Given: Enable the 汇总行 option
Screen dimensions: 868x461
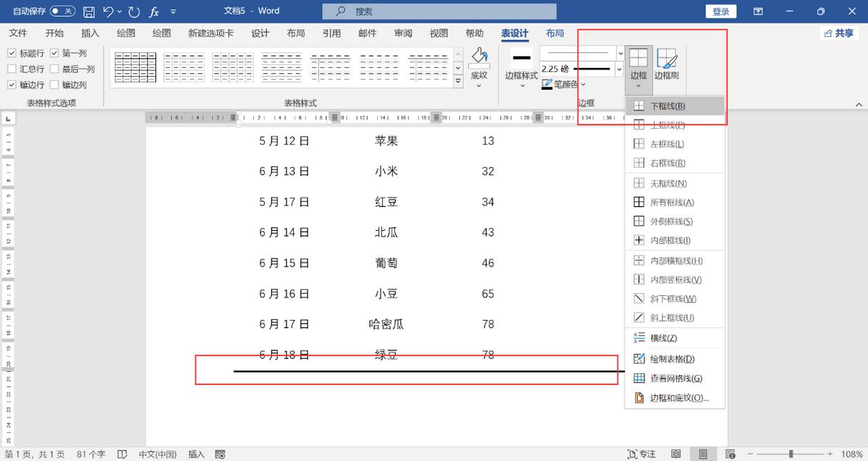Looking at the screenshot, I should point(12,69).
